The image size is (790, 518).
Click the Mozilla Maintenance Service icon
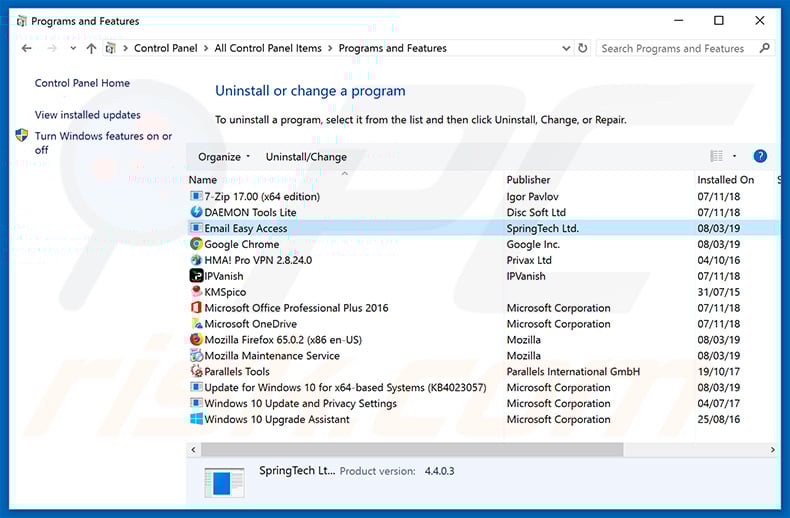196,355
